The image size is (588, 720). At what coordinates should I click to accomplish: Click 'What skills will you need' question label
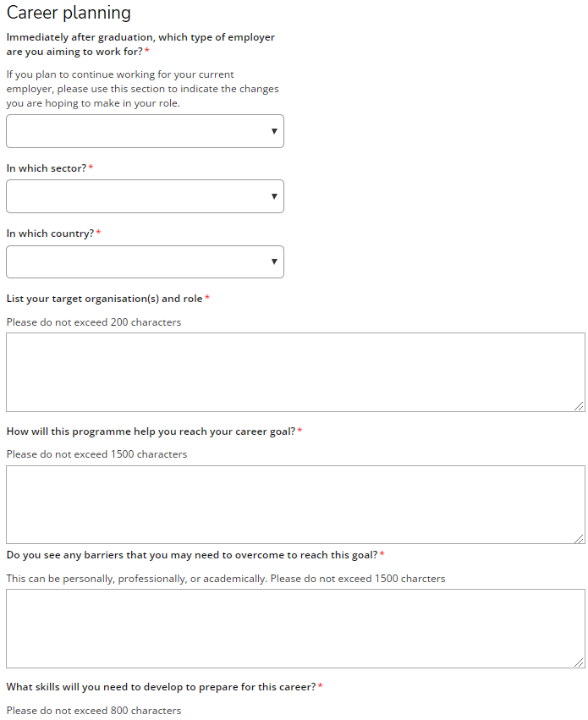click(161, 687)
